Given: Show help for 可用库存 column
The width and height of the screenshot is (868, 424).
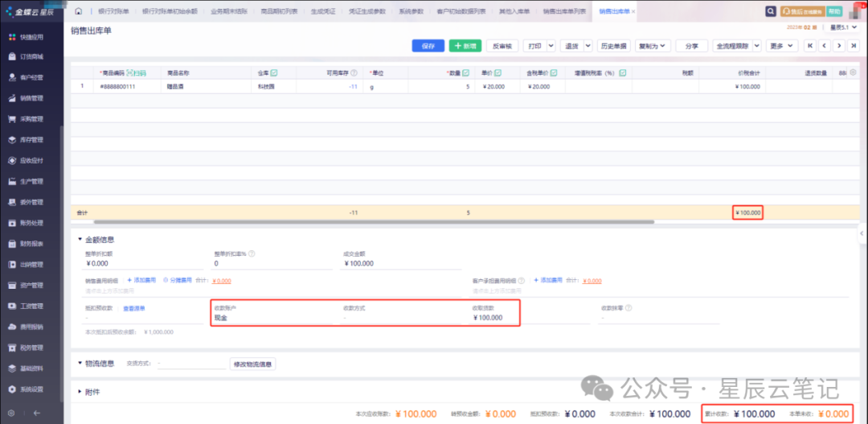Looking at the screenshot, I should tap(354, 72).
